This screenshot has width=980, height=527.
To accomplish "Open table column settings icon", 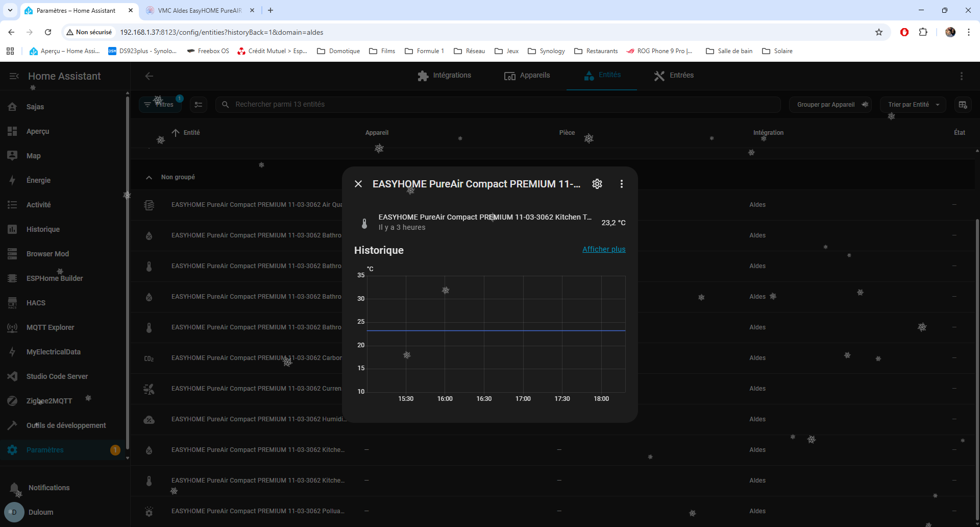I will point(963,105).
